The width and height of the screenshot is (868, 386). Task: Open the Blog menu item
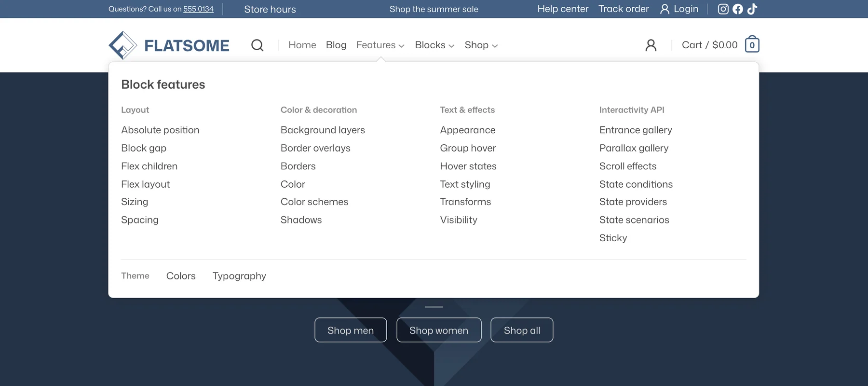point(336,45)
